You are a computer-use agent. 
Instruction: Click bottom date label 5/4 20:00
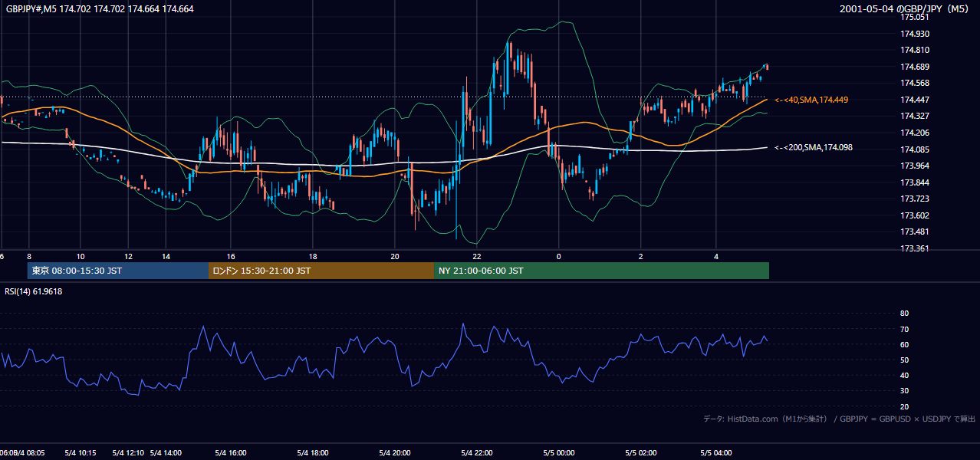(x=394, y=453)
